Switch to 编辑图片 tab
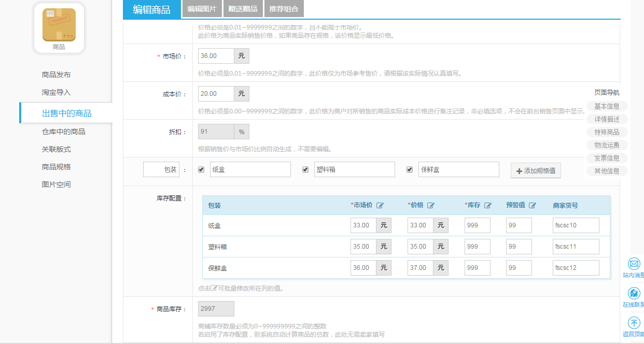The image size is (644, 344). tap(202, 9)
